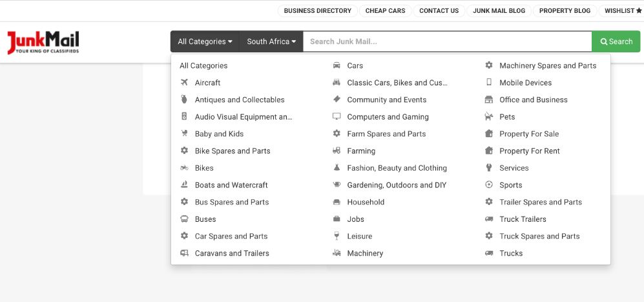Click the Junk Mail logo
Viewport: 644px width, 302px height.
pyautogui.click(x=43, y=43)
